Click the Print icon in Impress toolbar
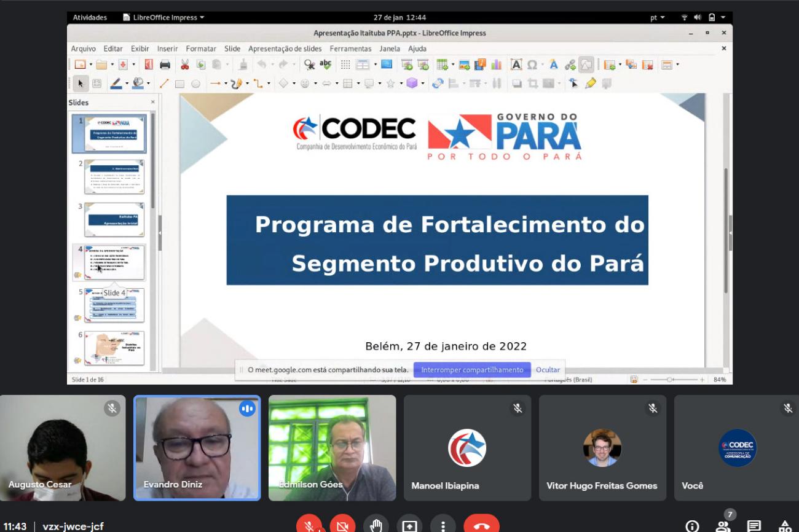 coord(165,65)
